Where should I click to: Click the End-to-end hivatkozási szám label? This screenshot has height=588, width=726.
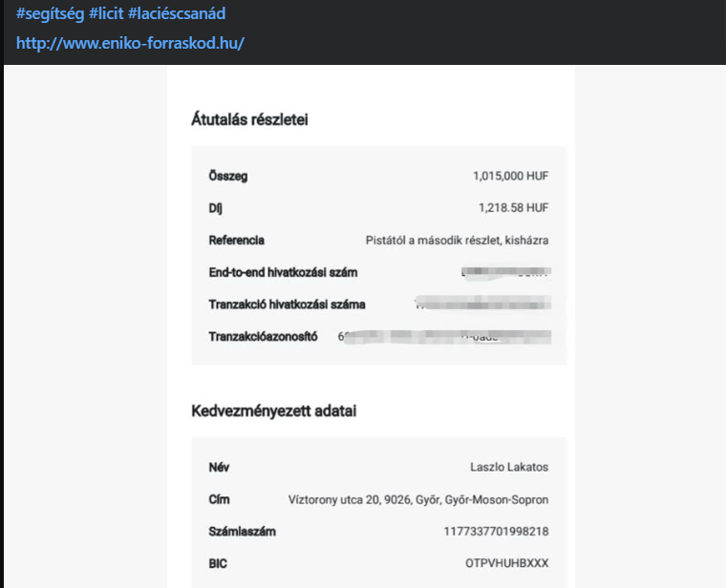pyautogui.click(x=283, y=273)
